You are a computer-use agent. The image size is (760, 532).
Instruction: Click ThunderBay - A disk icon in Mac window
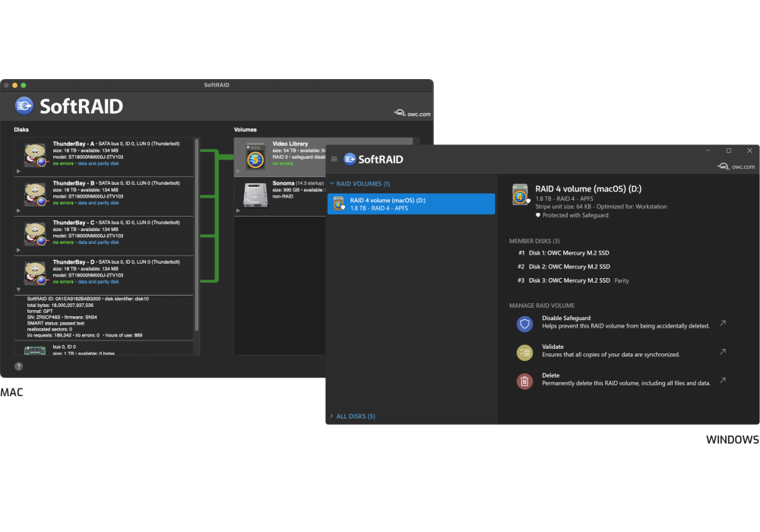pyautogui.click(x=36, y=154)
